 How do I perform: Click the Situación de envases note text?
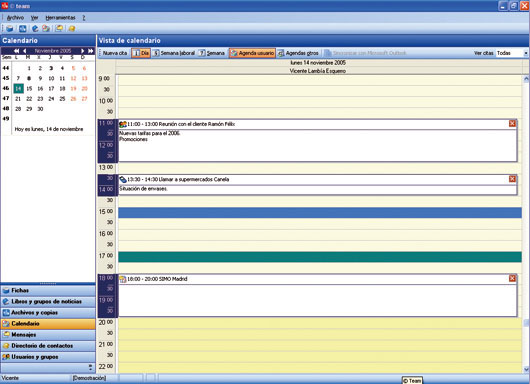coord(143,189)
